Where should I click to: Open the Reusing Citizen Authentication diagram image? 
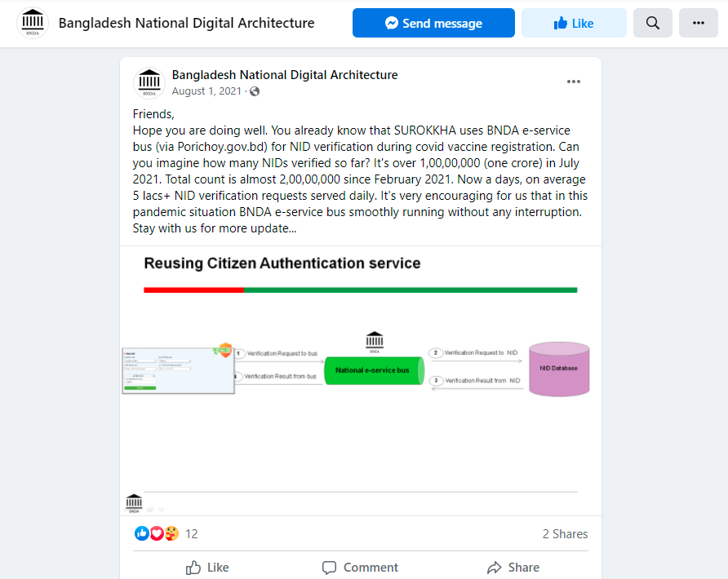pyautogui.click(x=361, y=380)
